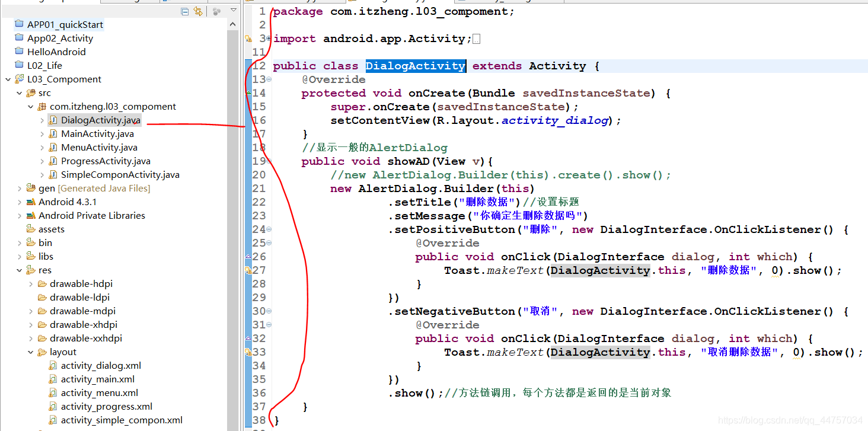Collapse the src folder node
The image size is (868, 431).
[20, 92]
